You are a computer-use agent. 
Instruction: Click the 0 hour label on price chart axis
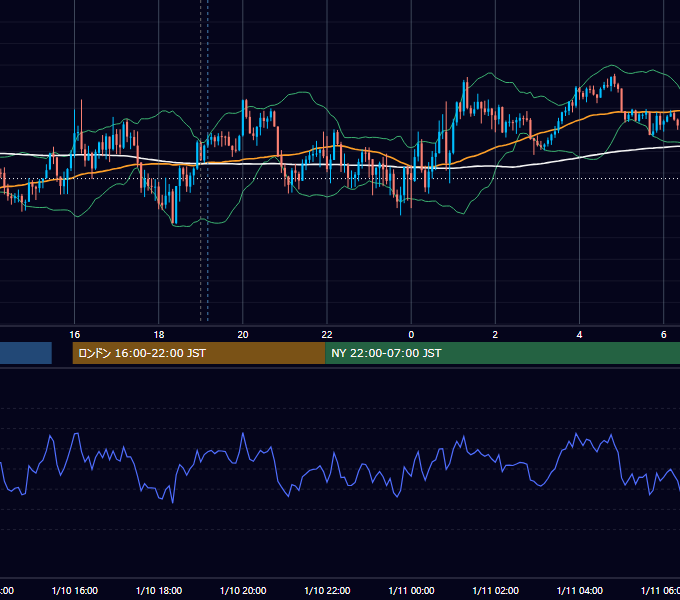(x=411, y=335)
